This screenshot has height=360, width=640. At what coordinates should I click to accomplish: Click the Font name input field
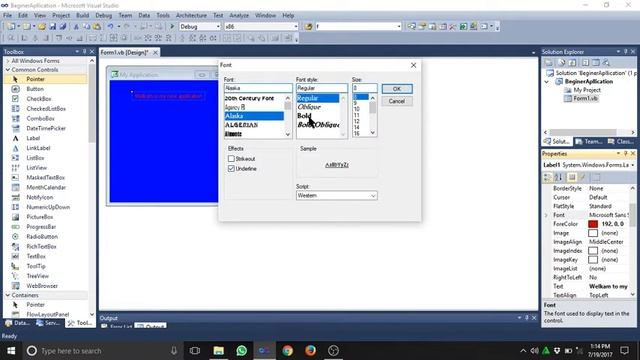pyautogui.click(x=258, y=88)
